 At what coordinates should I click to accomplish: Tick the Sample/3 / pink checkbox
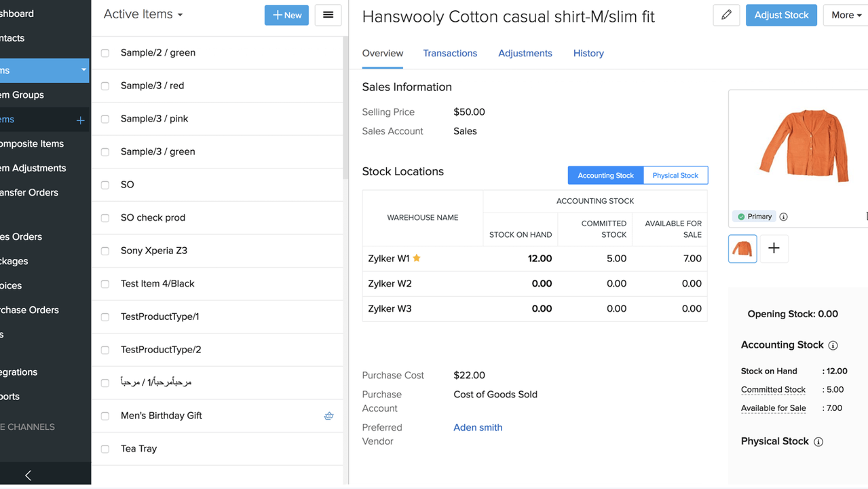click(105, 119)
